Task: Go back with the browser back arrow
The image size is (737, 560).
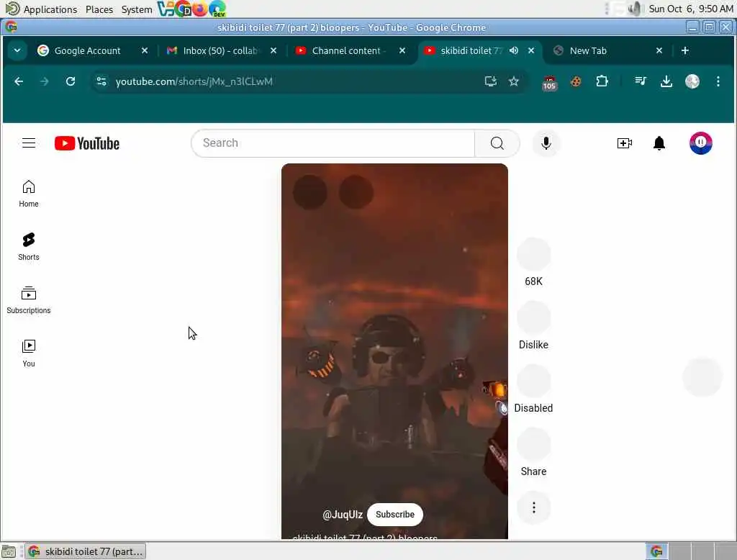Action: [x=19, y=81]
